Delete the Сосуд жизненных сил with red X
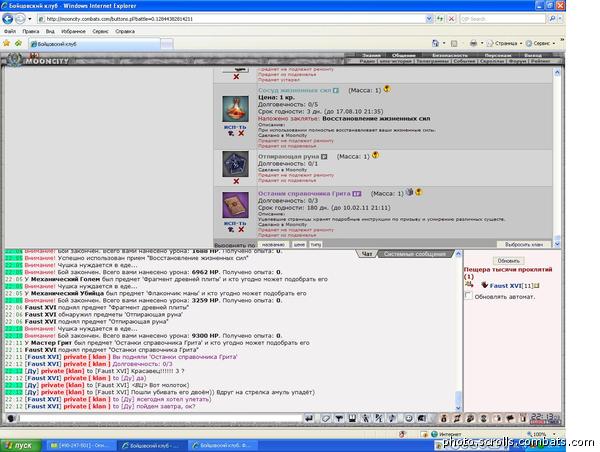The height and width of the screenshot is (452, 600). 241,133
